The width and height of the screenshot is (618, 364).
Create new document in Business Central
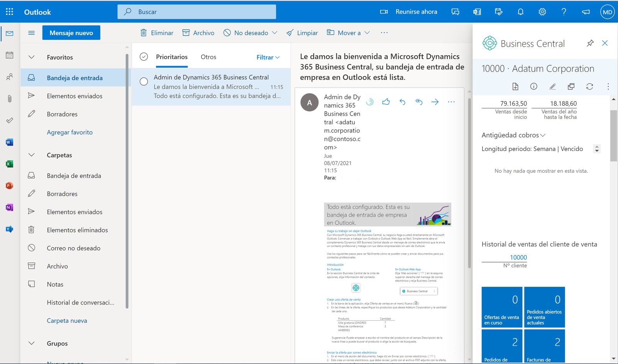[x=515, y=86]
